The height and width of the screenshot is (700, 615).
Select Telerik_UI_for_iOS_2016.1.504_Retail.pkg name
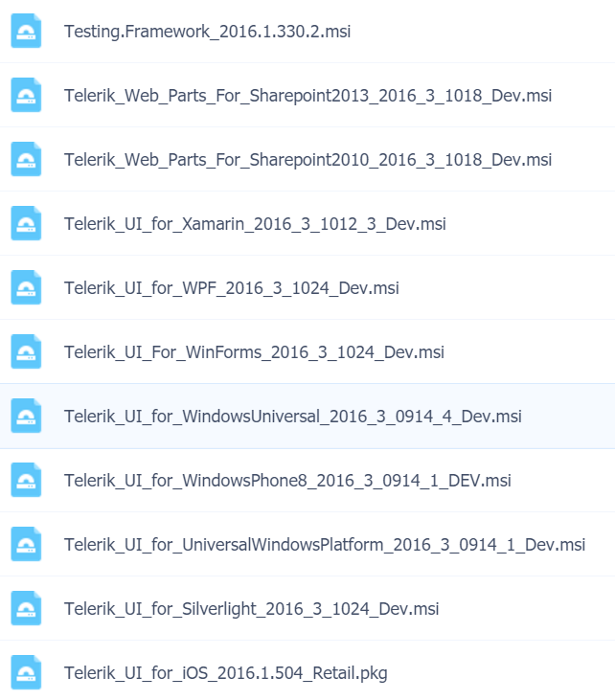point(225,673)
